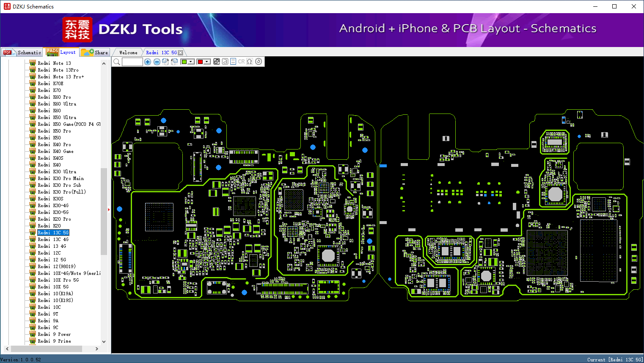The width and height of the screenshot is (644, 363).
Task: Click the overlapping windows toolbar icon
Action: pyautogui.click(x=217, y=61)
